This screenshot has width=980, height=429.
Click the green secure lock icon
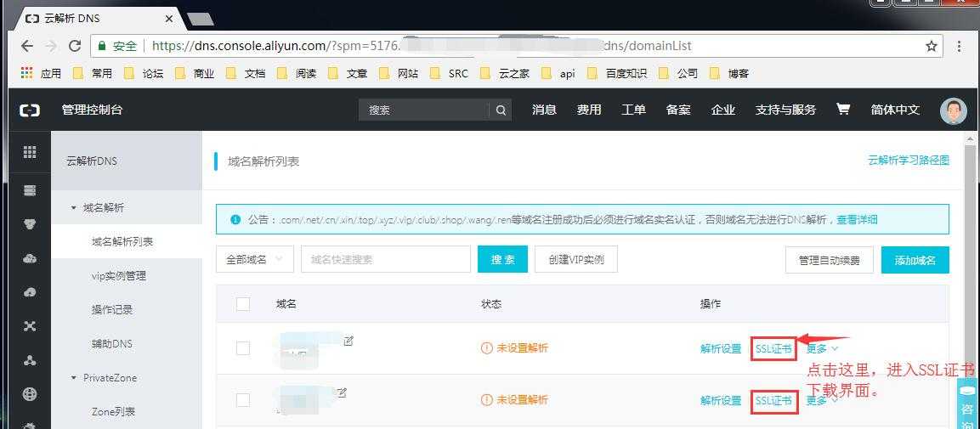coord(101,46)
